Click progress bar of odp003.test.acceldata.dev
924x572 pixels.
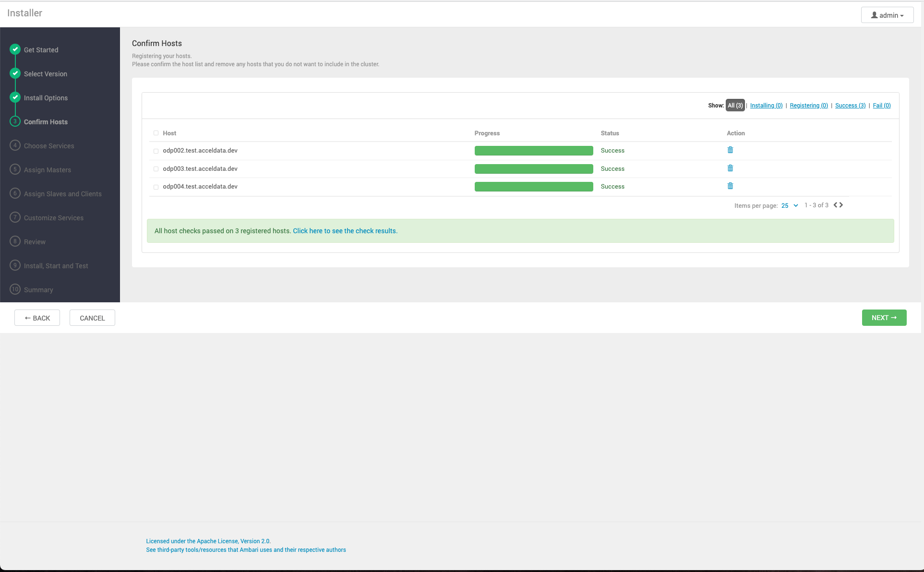pos(534,169)
